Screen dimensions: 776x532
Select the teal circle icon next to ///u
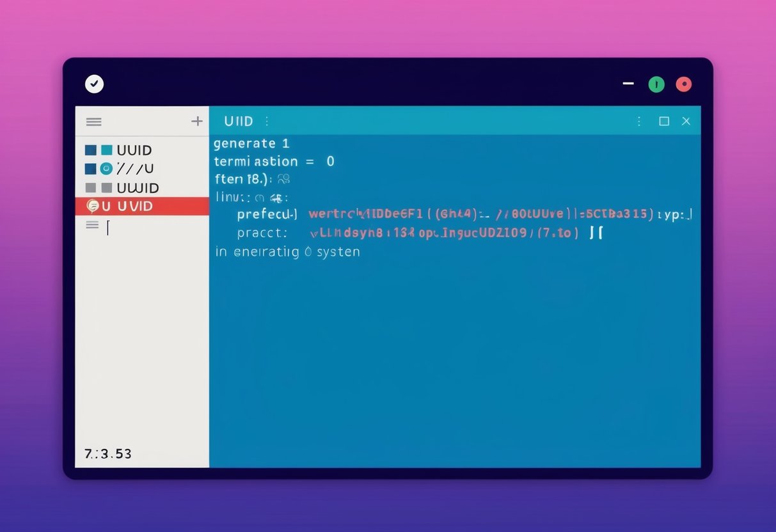[106, 168]
